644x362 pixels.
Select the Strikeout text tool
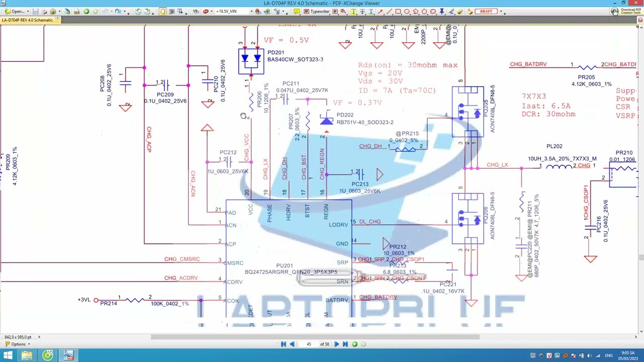click(x=362, y=11)
